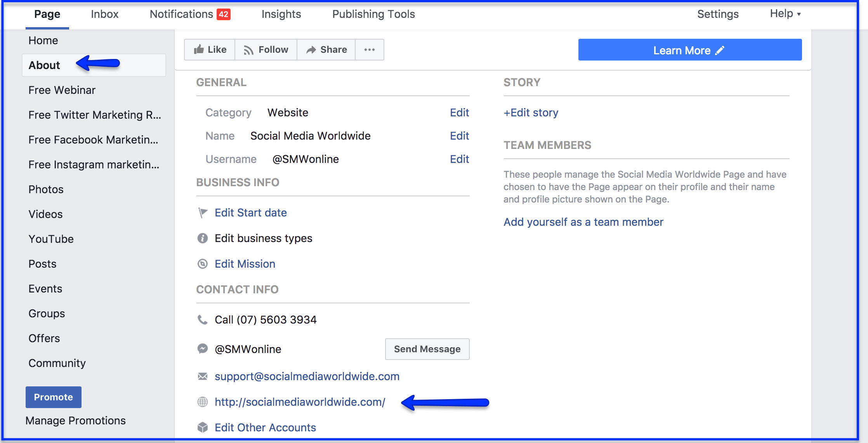Open page Settings
Screen dimensions: 868x443
point(718,14)
